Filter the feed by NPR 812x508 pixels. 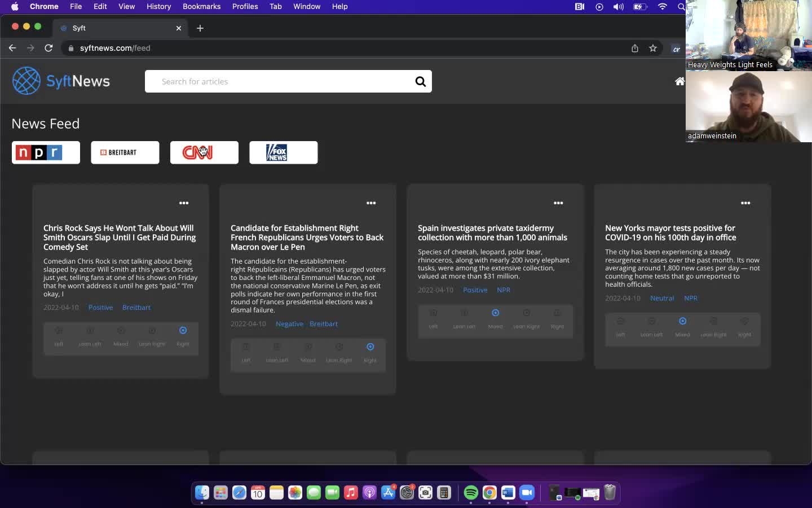(46, 152)
